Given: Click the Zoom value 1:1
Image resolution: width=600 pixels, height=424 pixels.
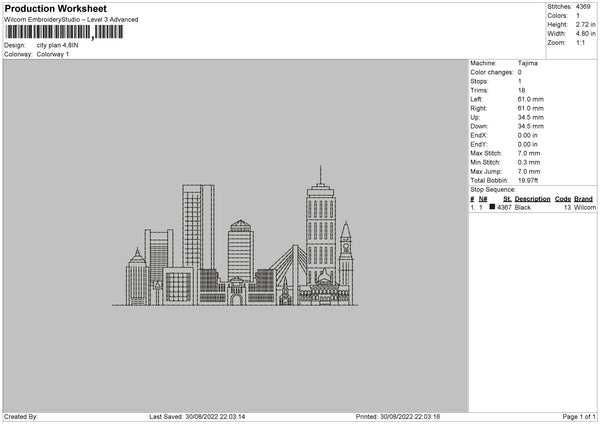Looking at the screenshot, I should point(579,42).
